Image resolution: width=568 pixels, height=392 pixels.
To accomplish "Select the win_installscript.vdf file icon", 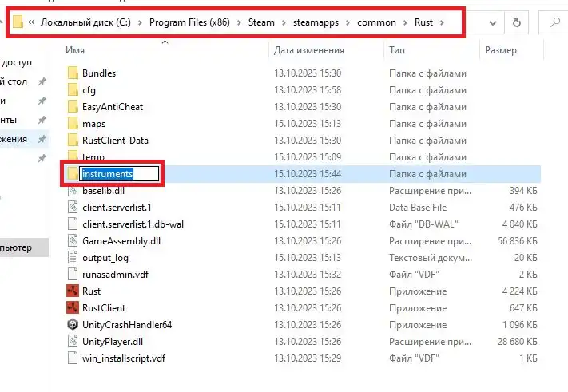I will (73, 358).
